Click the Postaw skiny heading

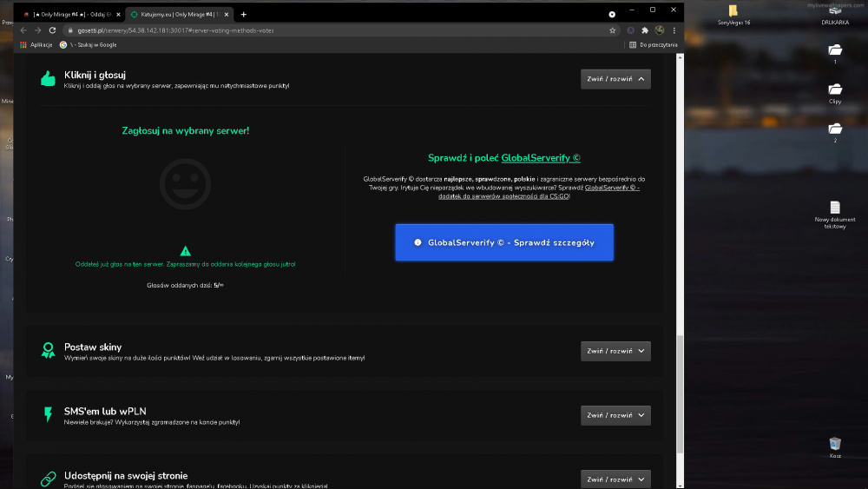point(93,347)
